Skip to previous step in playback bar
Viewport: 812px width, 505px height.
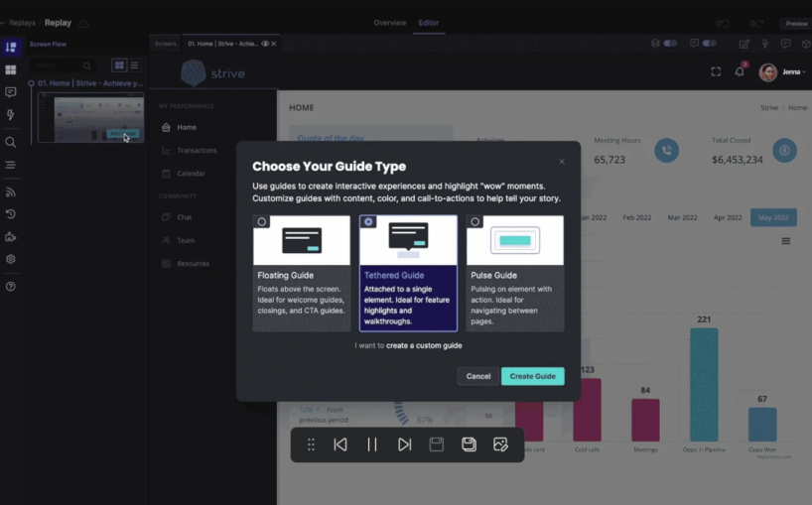(340, 444)
